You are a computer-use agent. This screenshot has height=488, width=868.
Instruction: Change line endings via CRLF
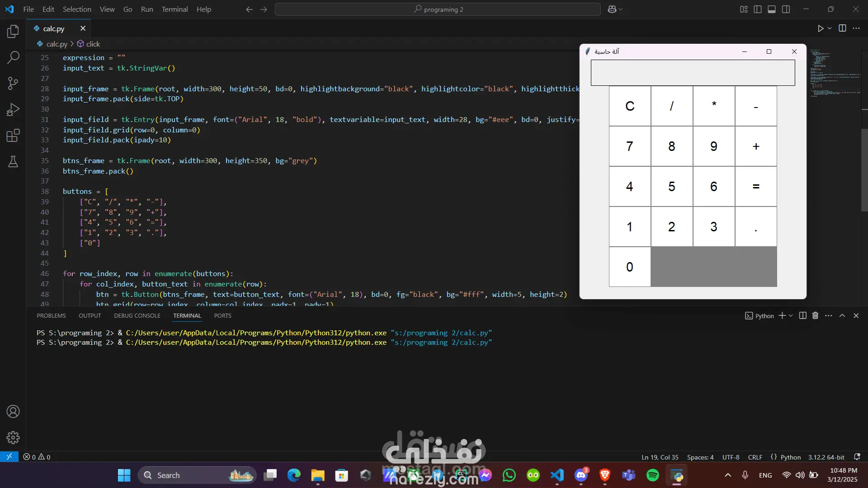pos(755,457)
